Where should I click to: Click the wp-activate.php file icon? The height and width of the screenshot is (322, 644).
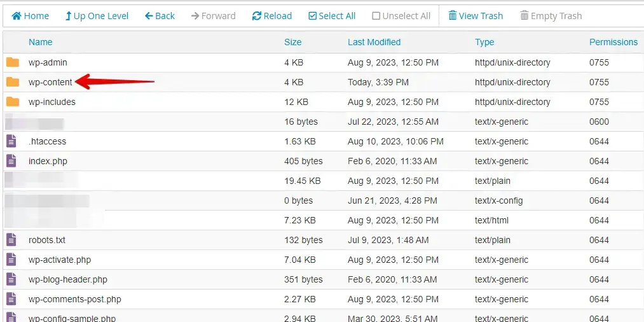pyautogui.click(x=11, y=260)
